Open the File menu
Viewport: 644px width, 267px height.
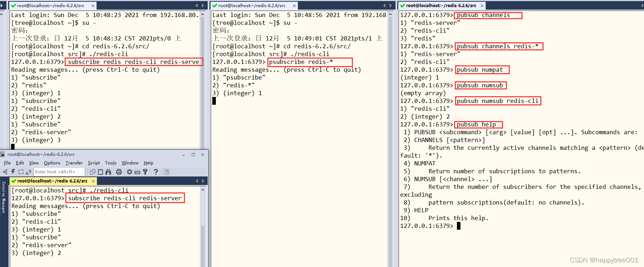[x=7, y=163]
